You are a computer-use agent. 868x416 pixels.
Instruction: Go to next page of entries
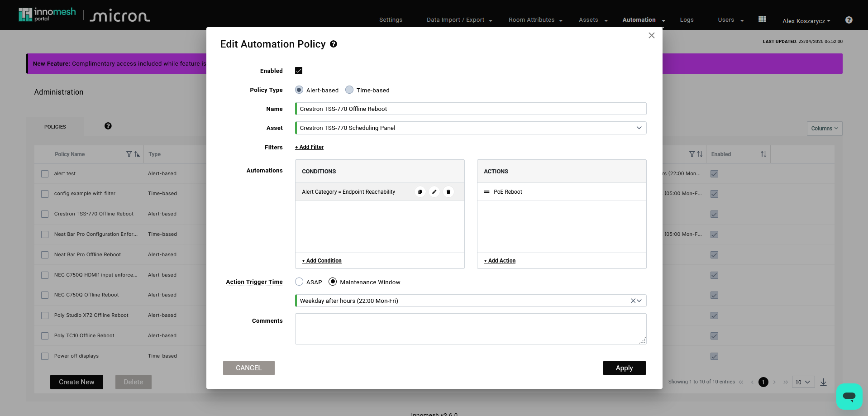point(774,382)
